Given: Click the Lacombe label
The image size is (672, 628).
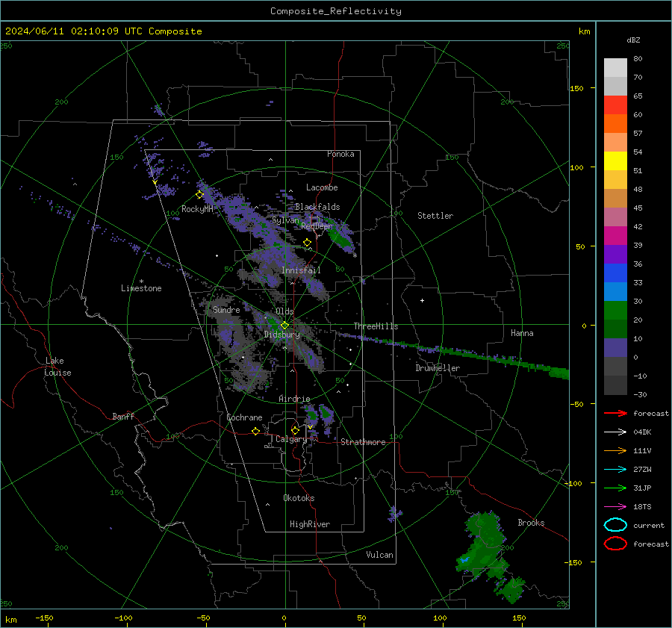Looking at the screenshot, I should 322,187.
